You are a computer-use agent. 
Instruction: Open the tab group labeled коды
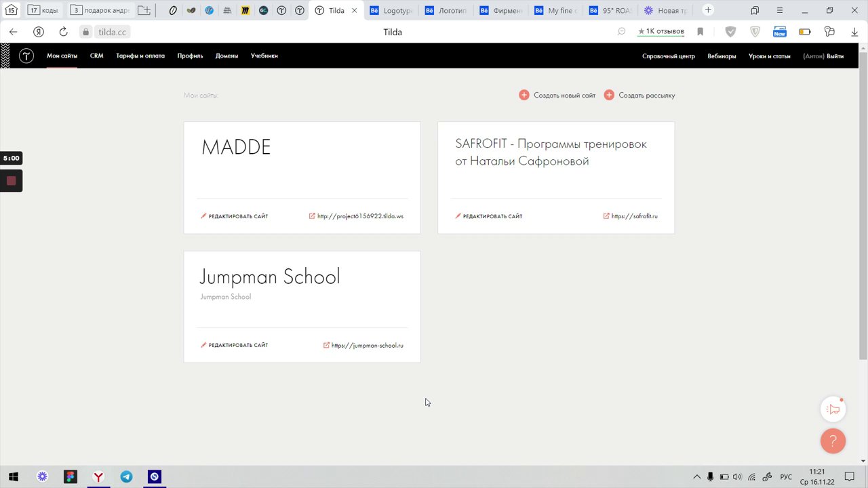(x=43, y=10)
